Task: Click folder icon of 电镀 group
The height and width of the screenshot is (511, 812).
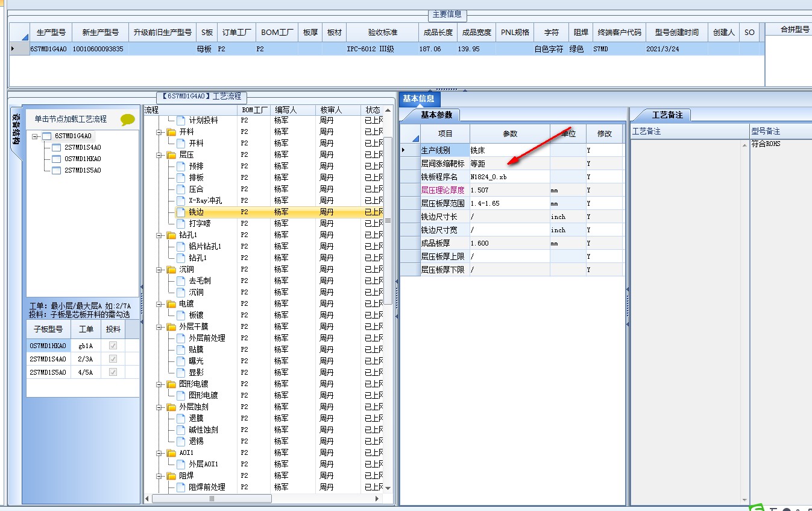Action: tap(171, 304)
